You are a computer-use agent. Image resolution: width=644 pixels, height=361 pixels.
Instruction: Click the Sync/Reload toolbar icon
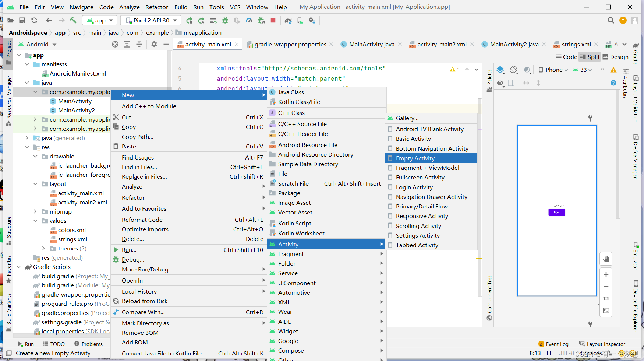34,20
